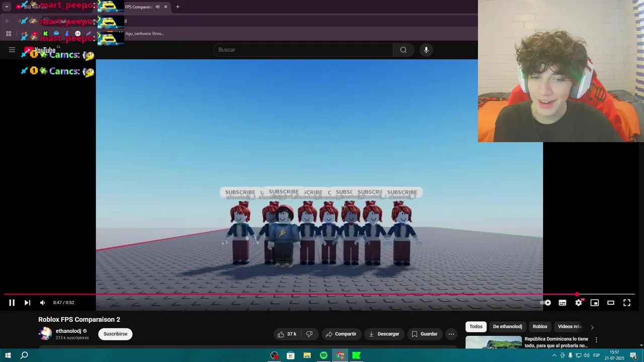Open República Dominicana video thumbnail
The height and width of the screenshot is (362, 644).
(494, 342)
